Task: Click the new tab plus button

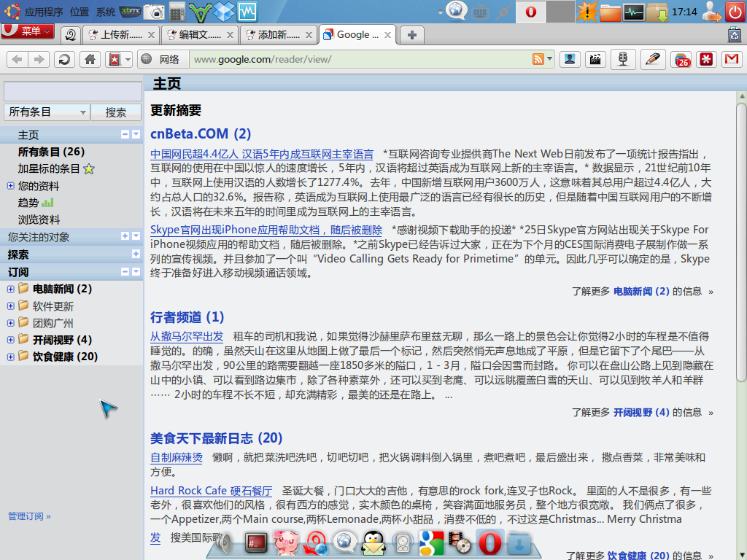Action: point(411,34)
